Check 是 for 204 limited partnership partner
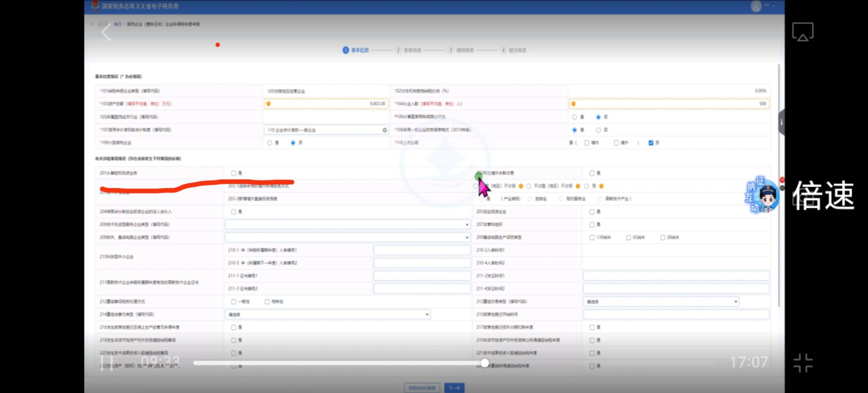The image size is (868, 393). point(234,212)
